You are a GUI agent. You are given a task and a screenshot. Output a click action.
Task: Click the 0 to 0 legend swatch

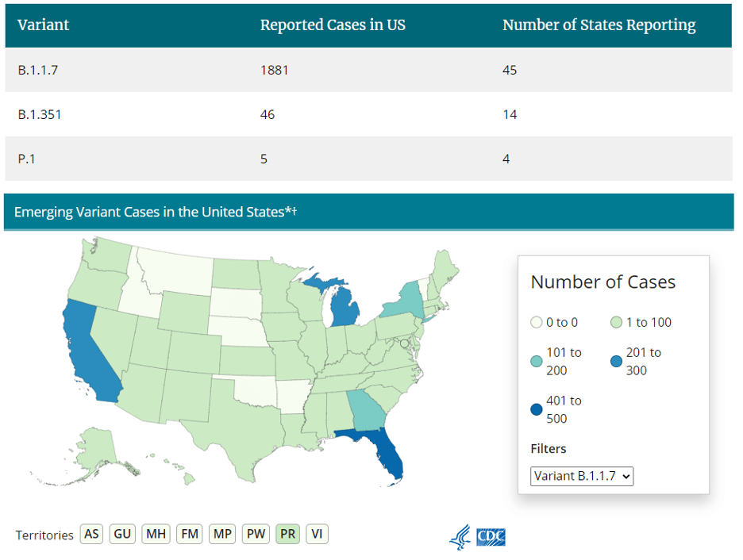point(537,323)
